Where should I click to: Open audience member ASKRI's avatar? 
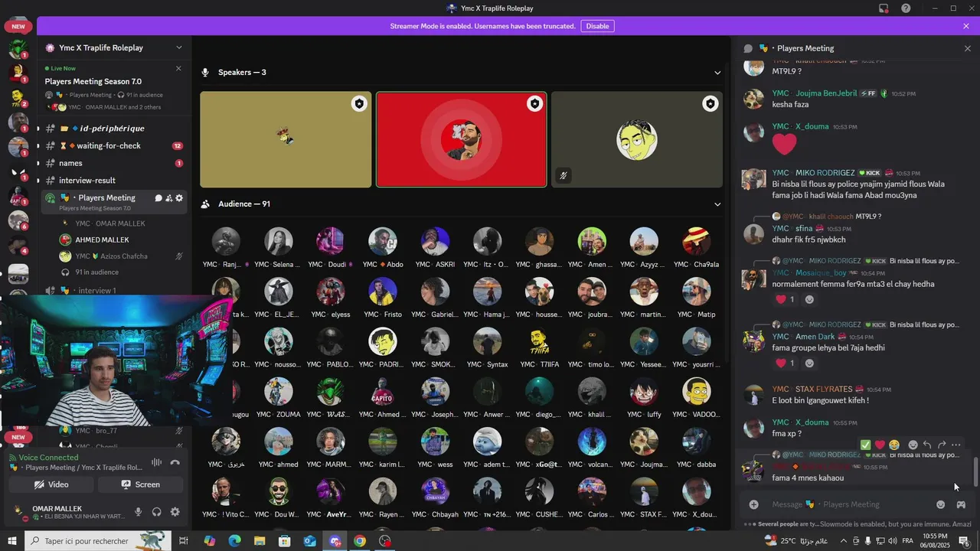point(435,241)
